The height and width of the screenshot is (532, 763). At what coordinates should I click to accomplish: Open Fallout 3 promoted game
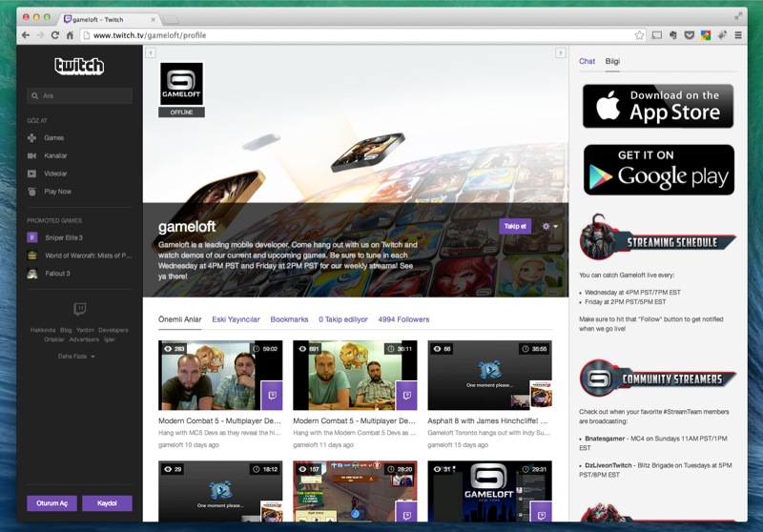57,274
